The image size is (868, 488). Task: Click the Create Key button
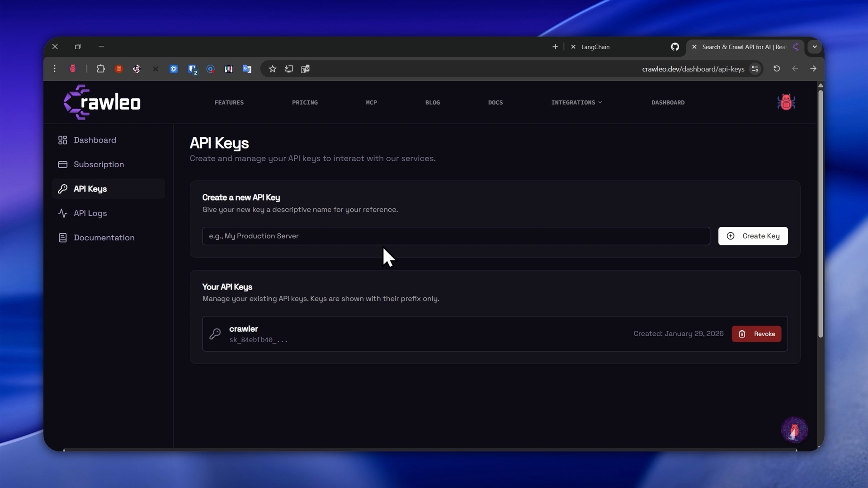[x=753, y=236]
